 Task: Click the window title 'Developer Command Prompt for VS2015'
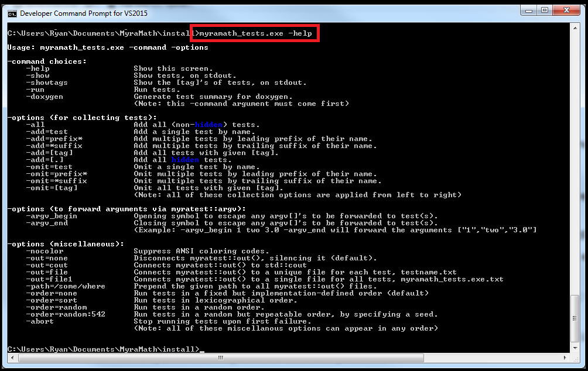pyautogui.click(x=84, y=13)
